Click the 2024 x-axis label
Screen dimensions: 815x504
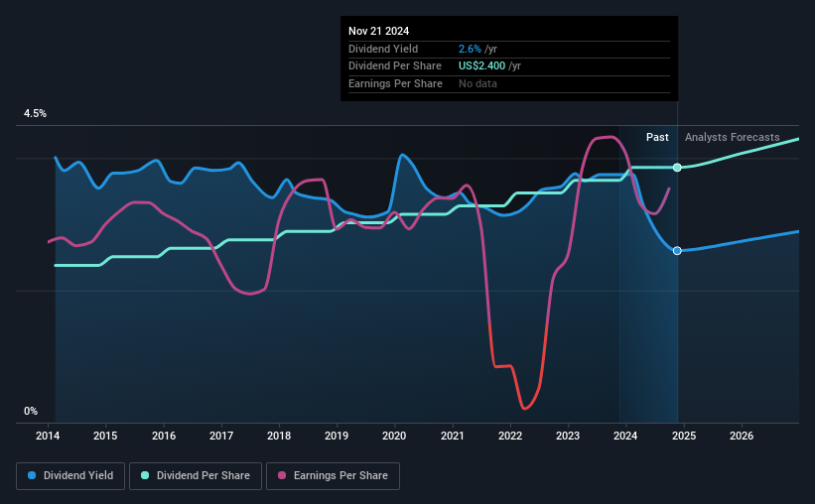[x=625, y=436]
